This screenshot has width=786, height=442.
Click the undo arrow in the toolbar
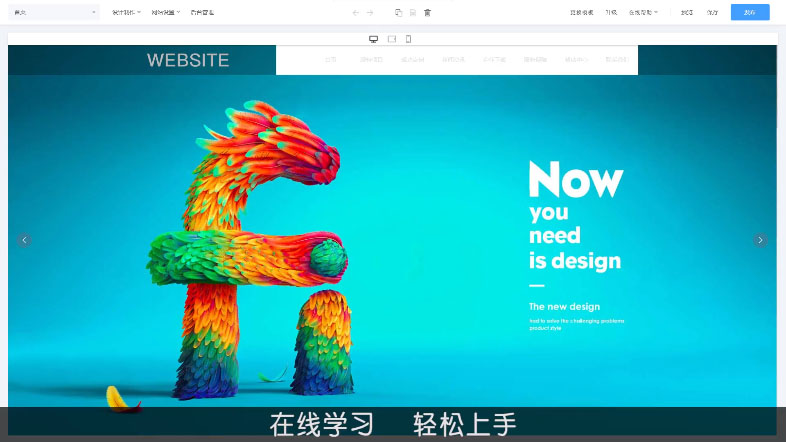tap(356, 13)
